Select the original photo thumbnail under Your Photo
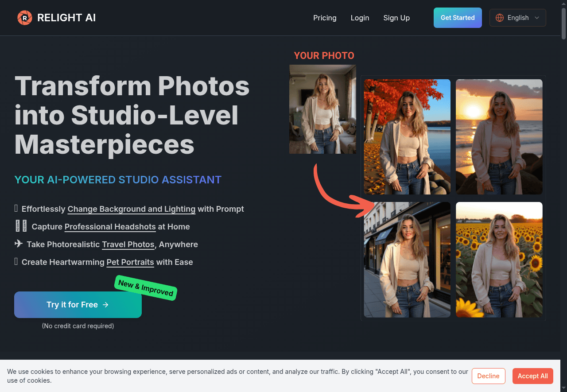Viewport: 567px width, 392px height. click(322, 109)
